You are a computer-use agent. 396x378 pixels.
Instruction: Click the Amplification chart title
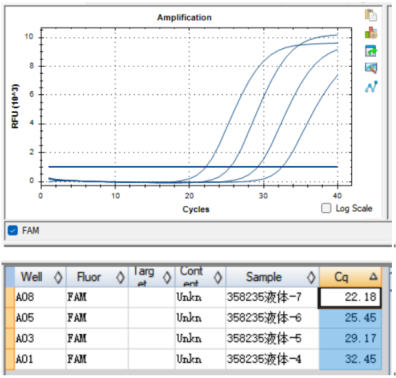pyautogui.click(x=184, y=17)
